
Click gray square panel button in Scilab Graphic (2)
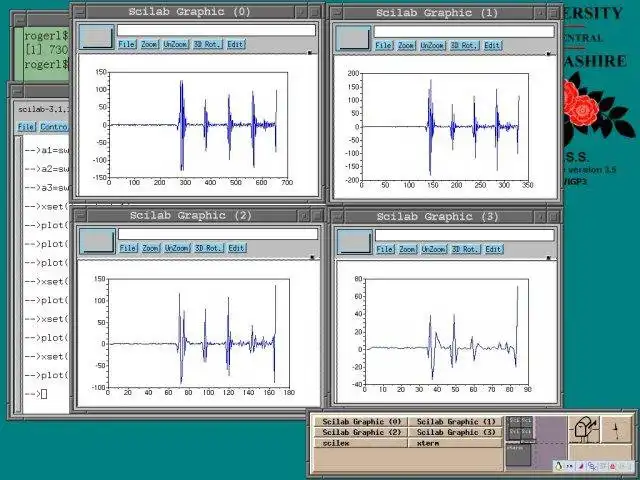pyautogui.click(x=97, y=241)
